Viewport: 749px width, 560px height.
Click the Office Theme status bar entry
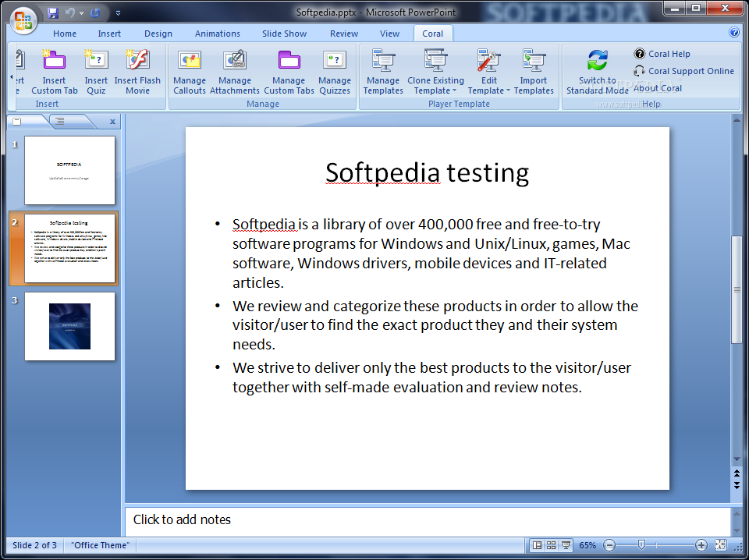(x=101, y=545)
